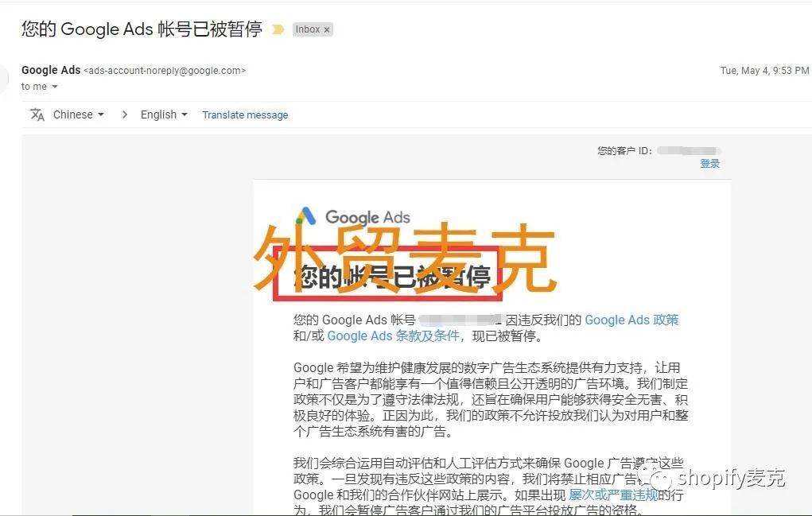This screenshot has width=812, height=516.
Task: Click the ads-account-noreply@google.com sender address
Action: [165, 71]
